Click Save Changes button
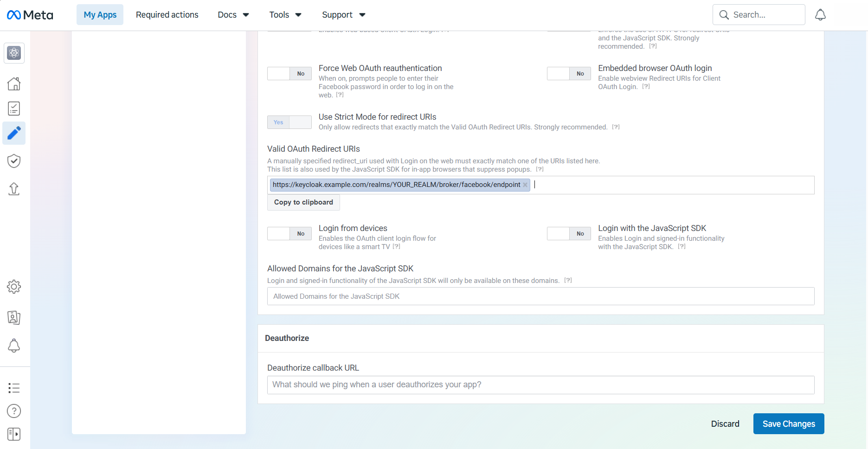Viewport: 868px width, 449px height. (x=789, y=424)
